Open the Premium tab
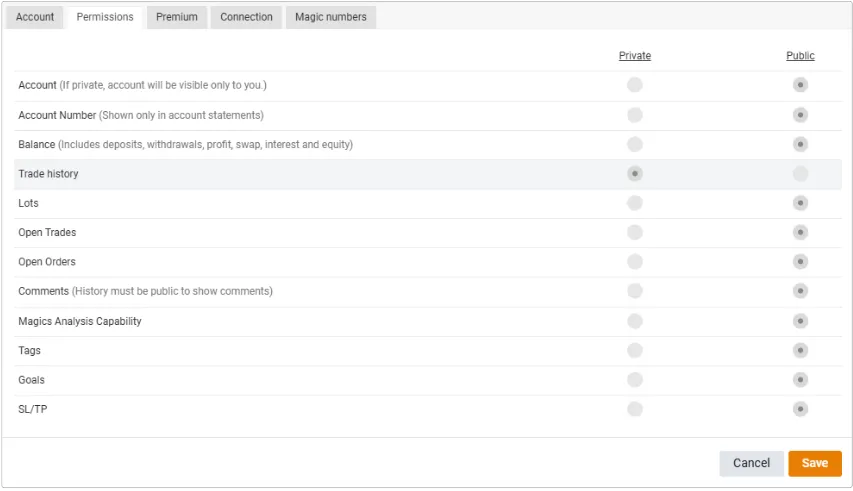This screenshot has height=491, width=853. tap(177, 17)
